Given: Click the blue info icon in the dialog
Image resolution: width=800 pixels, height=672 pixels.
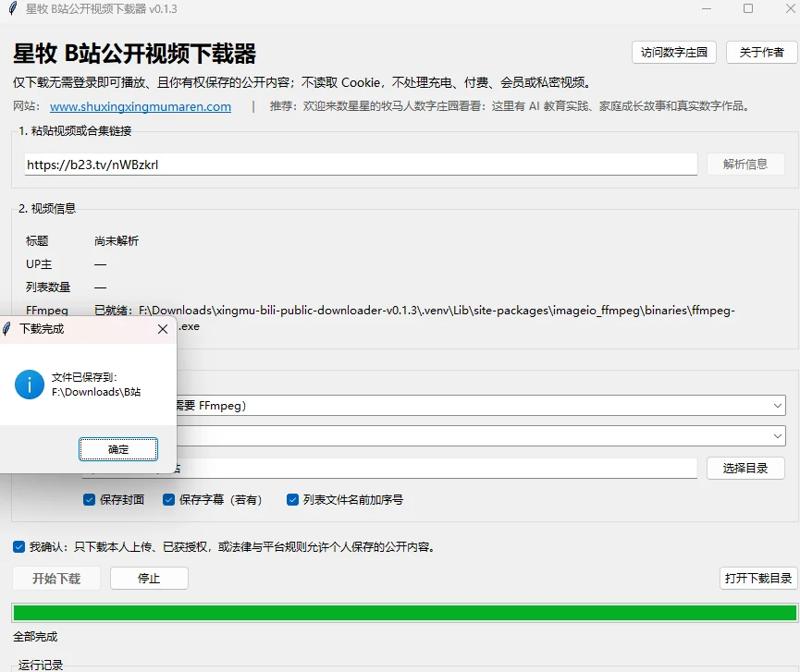Looking at the screenshot, I should pos(30,385).
